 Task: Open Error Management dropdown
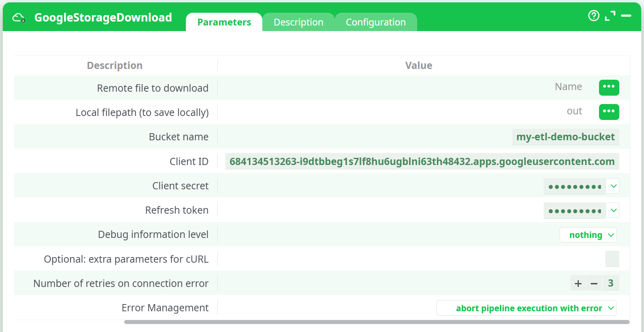pos(526,308)
